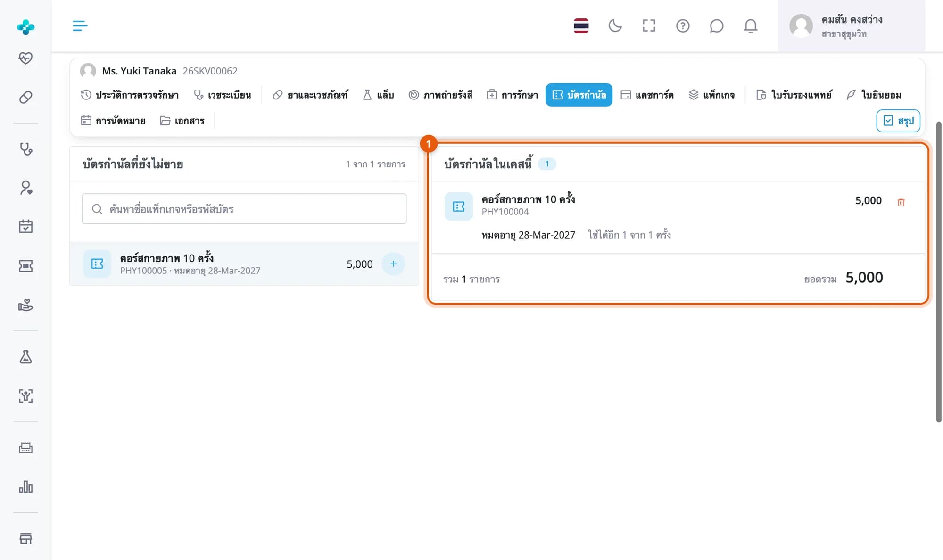Open the chat bubble icon

(x=716, y=25)
